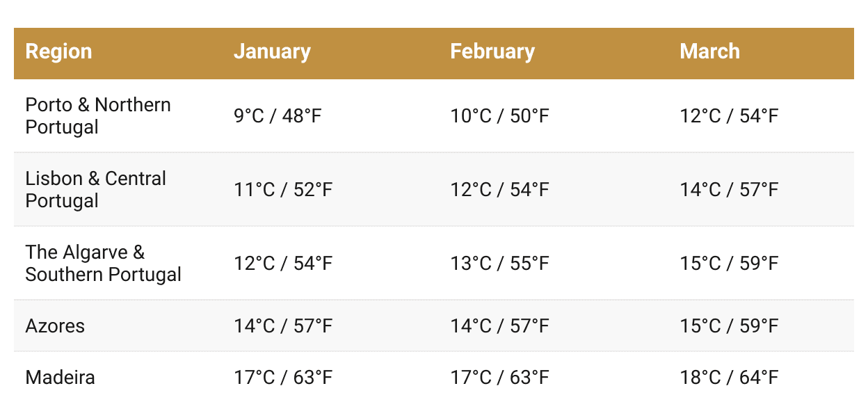Click the March column header

[x=709, y=52]
